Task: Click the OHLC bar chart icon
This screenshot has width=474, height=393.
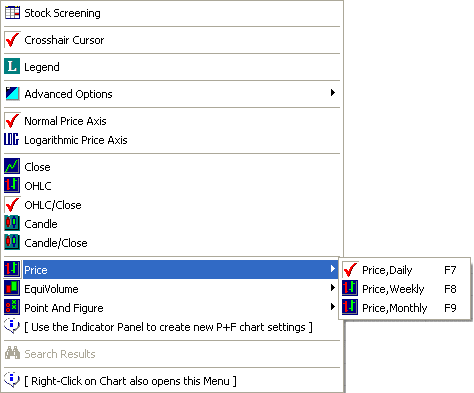Action: coord(12,185)
